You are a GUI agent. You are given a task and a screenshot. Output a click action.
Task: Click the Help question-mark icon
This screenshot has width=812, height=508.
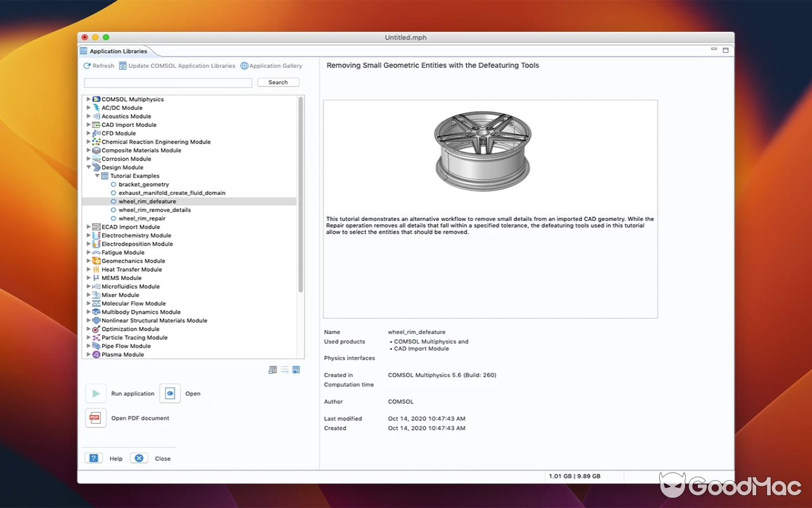[93, 458]
